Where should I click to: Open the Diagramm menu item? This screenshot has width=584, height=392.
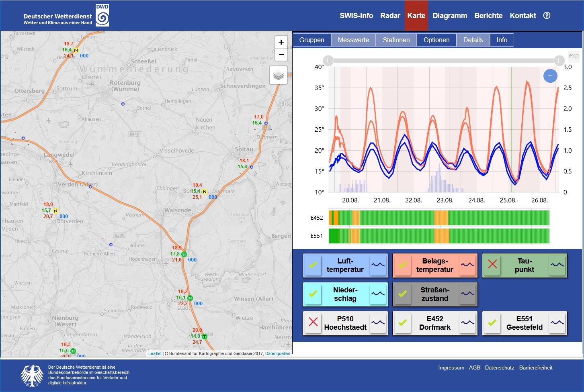[x=450, y=16]
